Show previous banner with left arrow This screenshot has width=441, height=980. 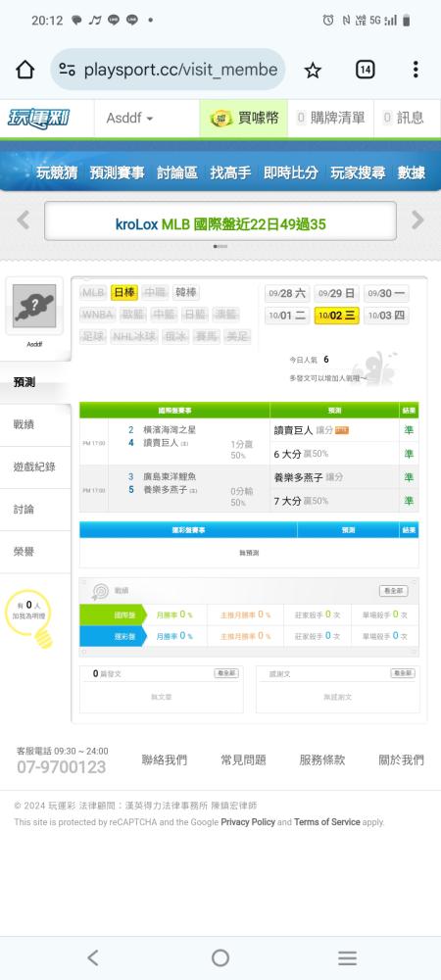coord(24,220)
